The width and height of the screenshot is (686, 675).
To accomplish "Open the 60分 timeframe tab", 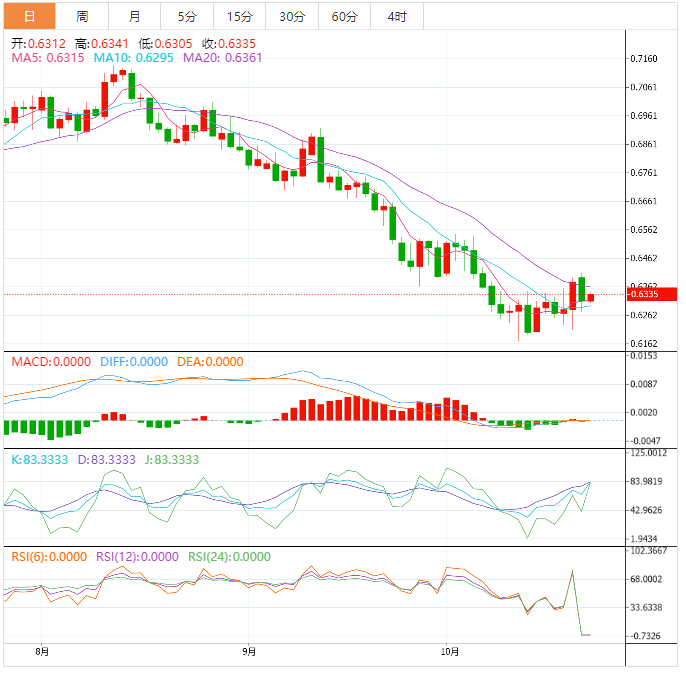I will [344, 17].
